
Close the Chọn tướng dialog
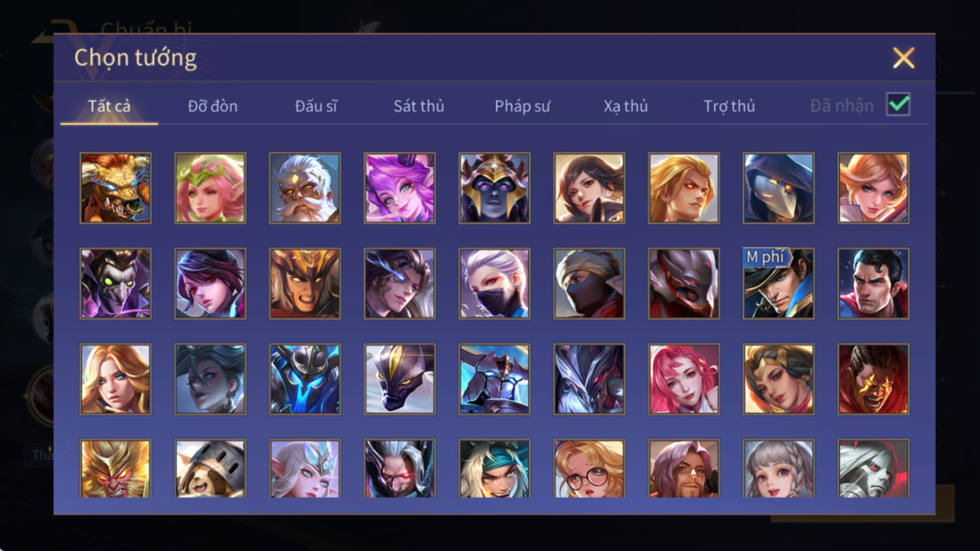(903, 58)
